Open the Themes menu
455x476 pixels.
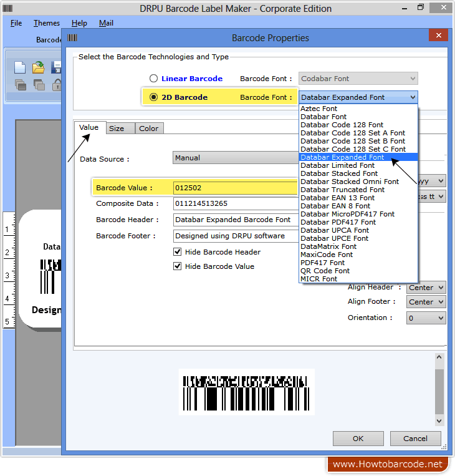pyautogui.click(x=47, y=23)
